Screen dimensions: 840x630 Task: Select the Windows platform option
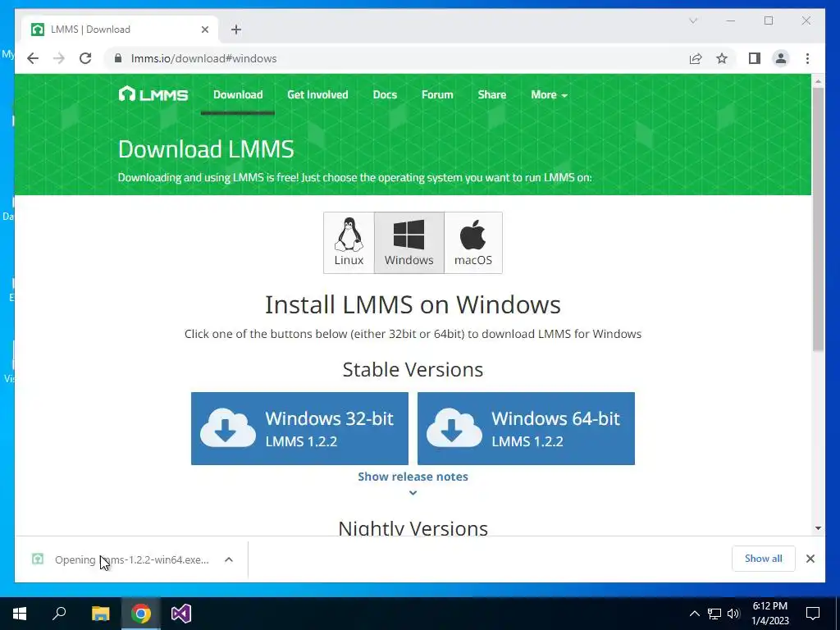(409, 243)
